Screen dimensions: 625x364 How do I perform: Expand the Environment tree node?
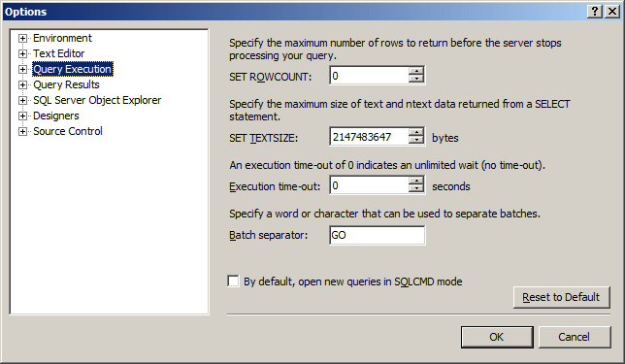click(x=22, y=38)
